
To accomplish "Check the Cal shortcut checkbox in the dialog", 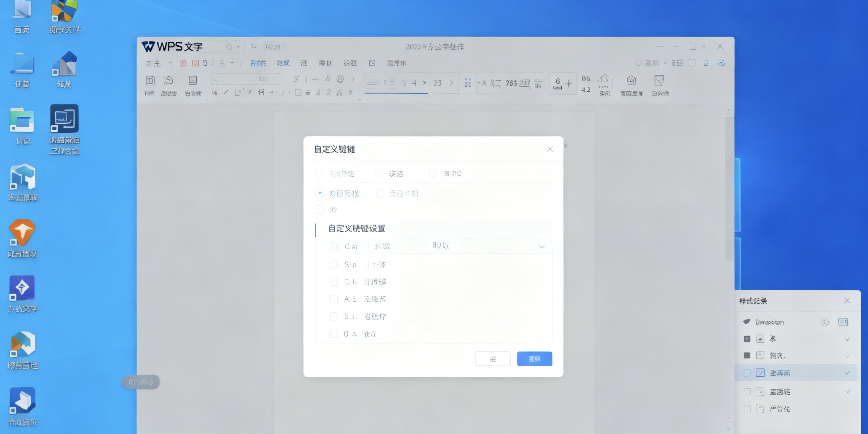I will [334, 246].
